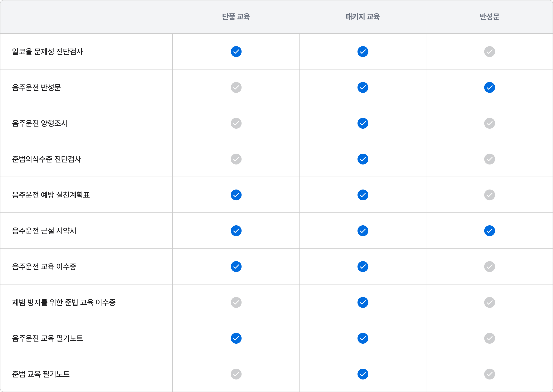Click blue check for 음주운전 근절 서약서 under 반성문
Viewport: 553px width, 392px height.
click(489, 231)
